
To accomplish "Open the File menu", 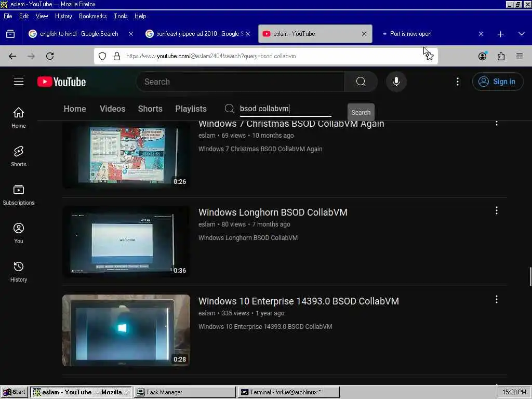I will click(x=8, y=16).
